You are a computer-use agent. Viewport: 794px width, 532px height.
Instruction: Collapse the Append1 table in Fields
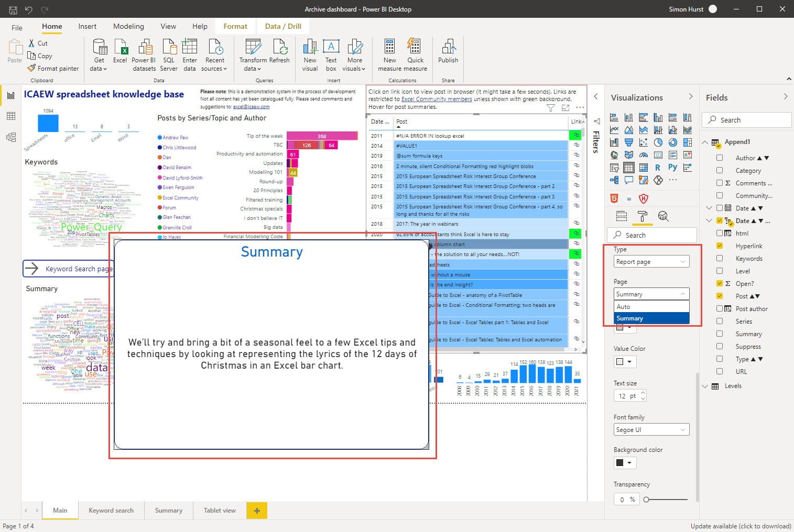click(705, 142)
